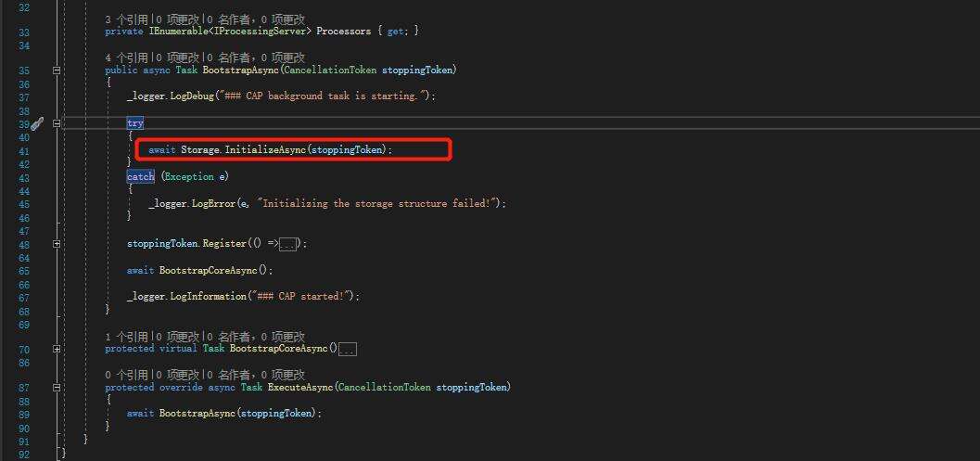The height and width of the screenshot is (461, 980).
Task: Open the '4 个引用' CodeLens above BootstrapAsync
Action: tap(127, 58)
